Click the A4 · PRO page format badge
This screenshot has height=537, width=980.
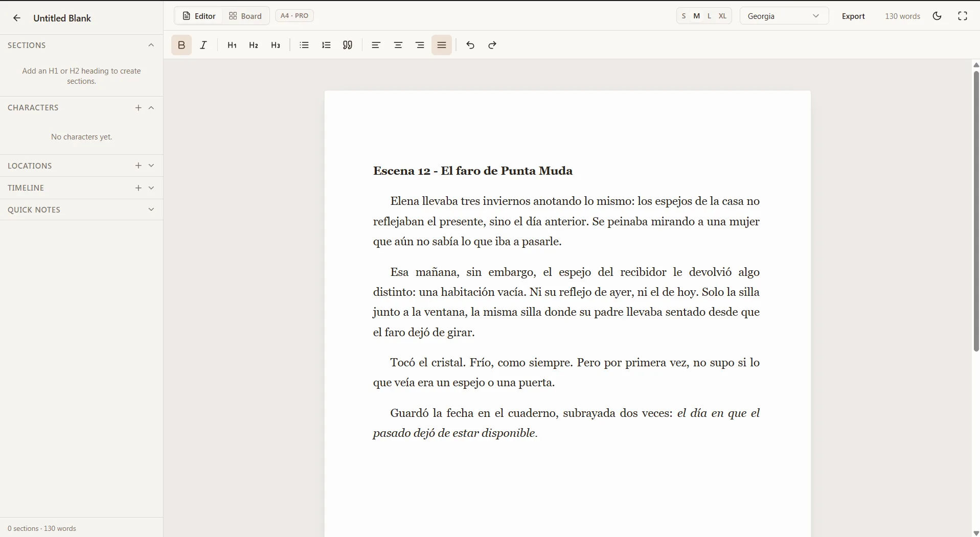pos(294,16)
